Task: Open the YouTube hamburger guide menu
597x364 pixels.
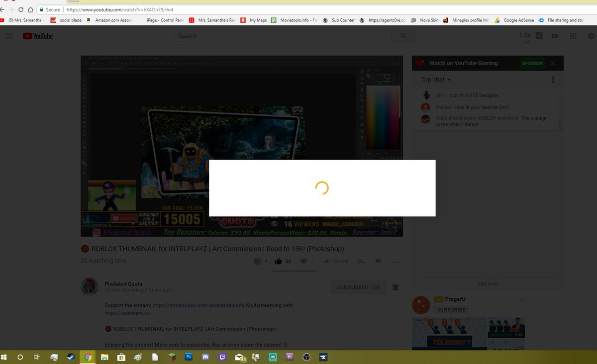Action: (9, 36)
